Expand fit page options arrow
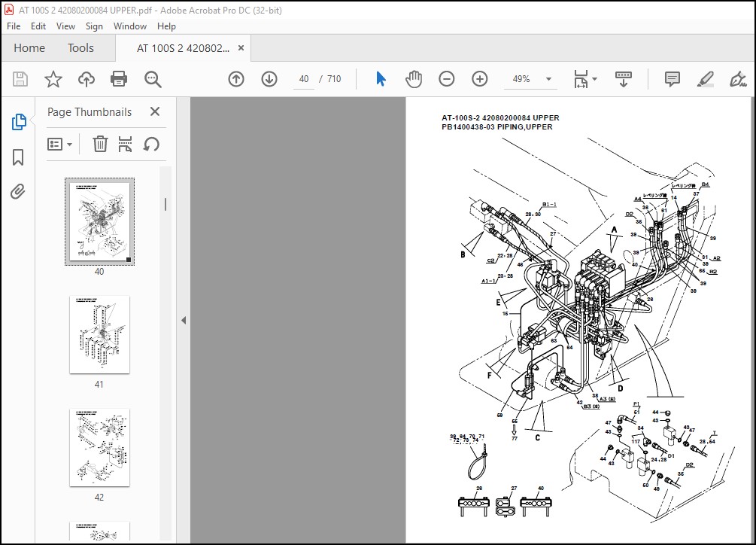 [x=594, y=79]
